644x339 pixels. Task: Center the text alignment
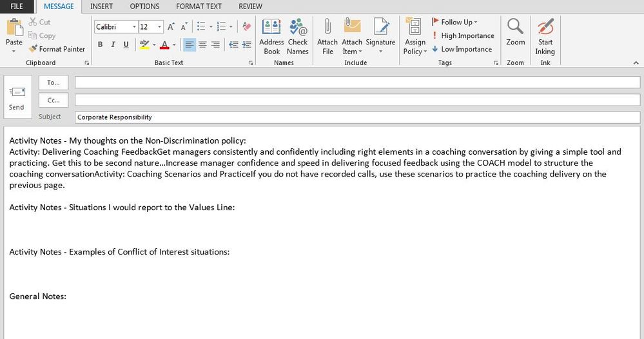tap(202, 44)
